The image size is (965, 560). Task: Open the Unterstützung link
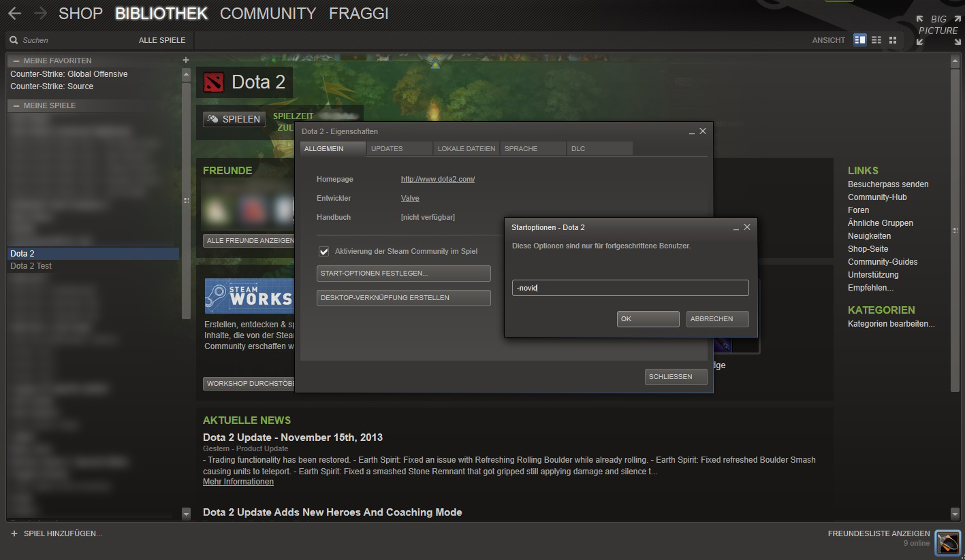coord(873,275)
